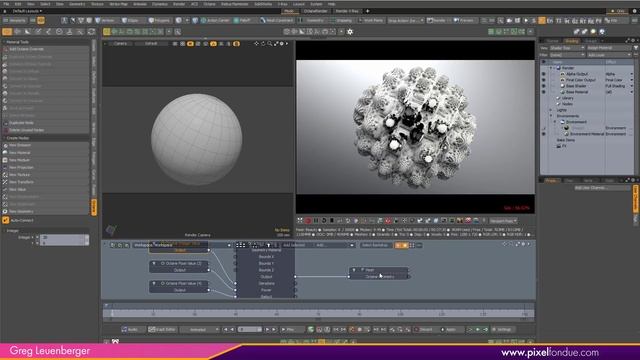Viewport: 640px width, 360px height.
Task: Click New Texture node icon
Action: pyautogui.click(x=5, y=175)
